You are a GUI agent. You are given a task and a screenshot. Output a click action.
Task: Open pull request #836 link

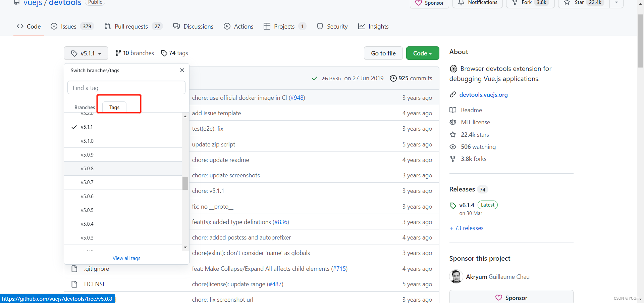(x=281, y=222)
